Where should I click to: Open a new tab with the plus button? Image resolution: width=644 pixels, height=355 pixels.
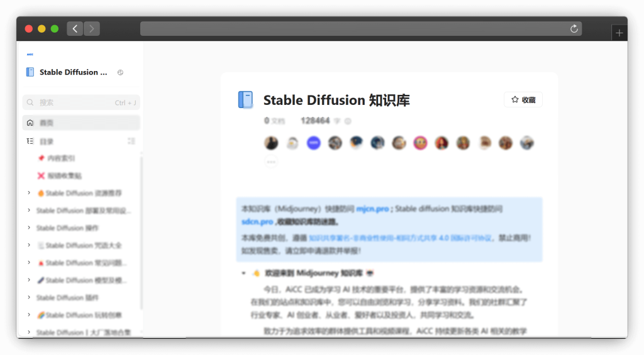[x=619, y=33]
